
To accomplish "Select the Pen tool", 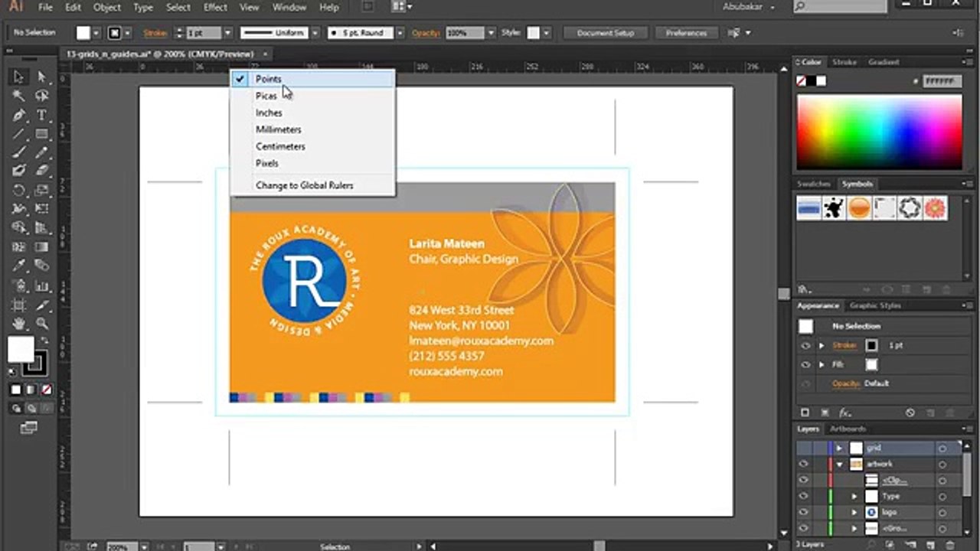I will 18,115.
